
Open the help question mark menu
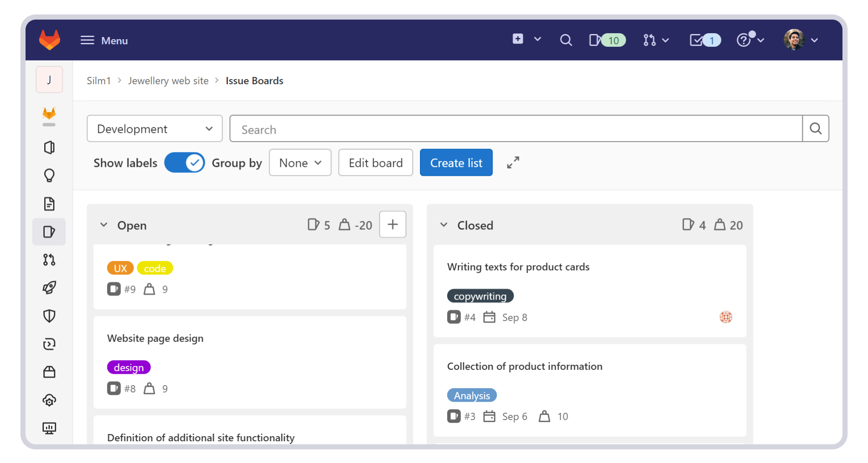[x=750, y=40]
